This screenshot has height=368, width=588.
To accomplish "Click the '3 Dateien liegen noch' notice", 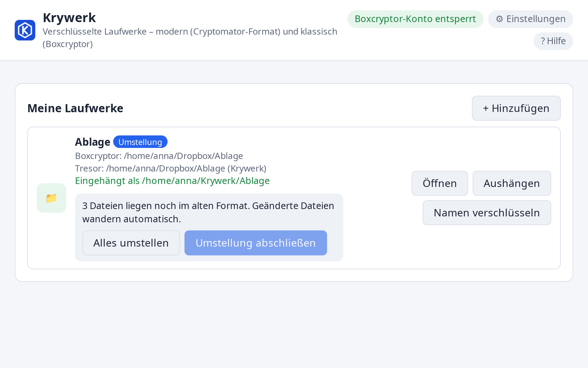I will [x=208, y=212].
